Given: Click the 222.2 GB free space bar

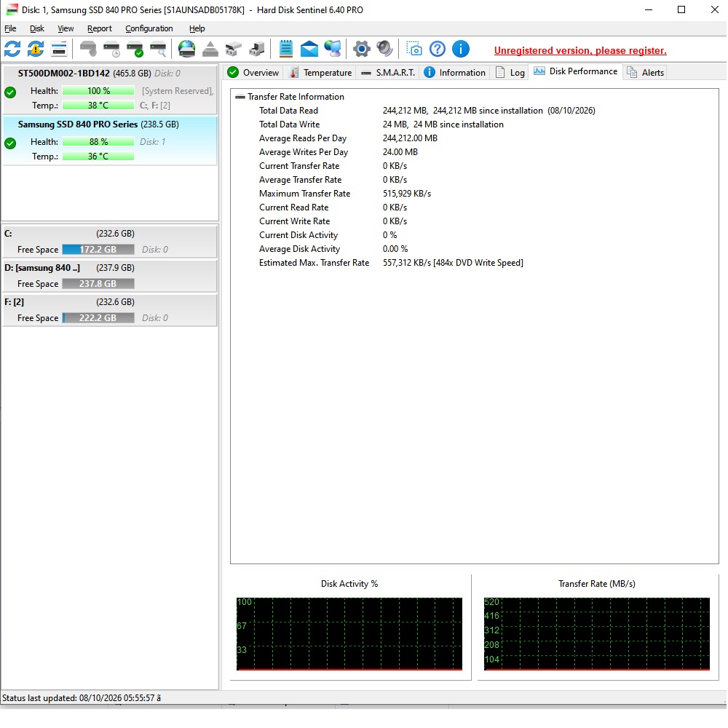Looking at the screenshot, I should coord(98,318).
